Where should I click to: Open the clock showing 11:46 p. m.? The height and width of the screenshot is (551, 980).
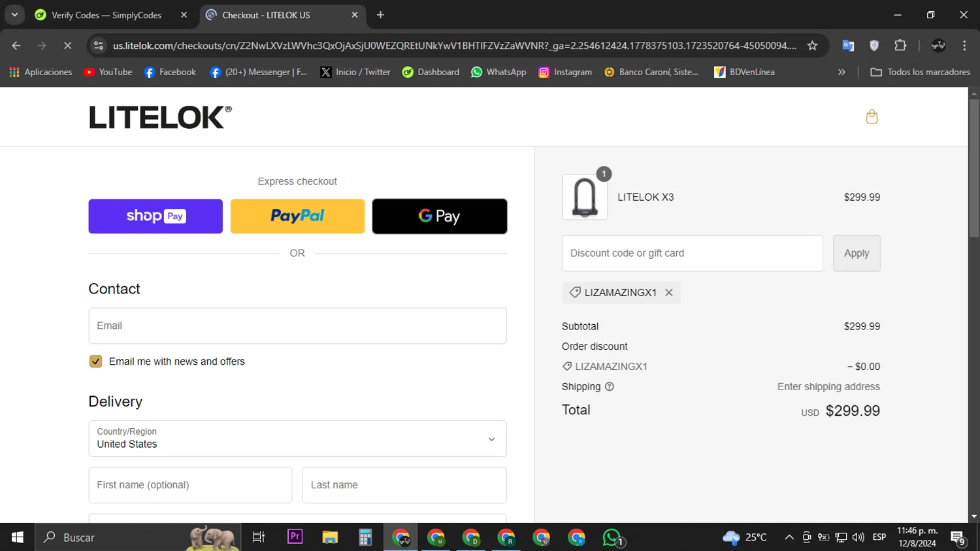click(x=917, y=537)
